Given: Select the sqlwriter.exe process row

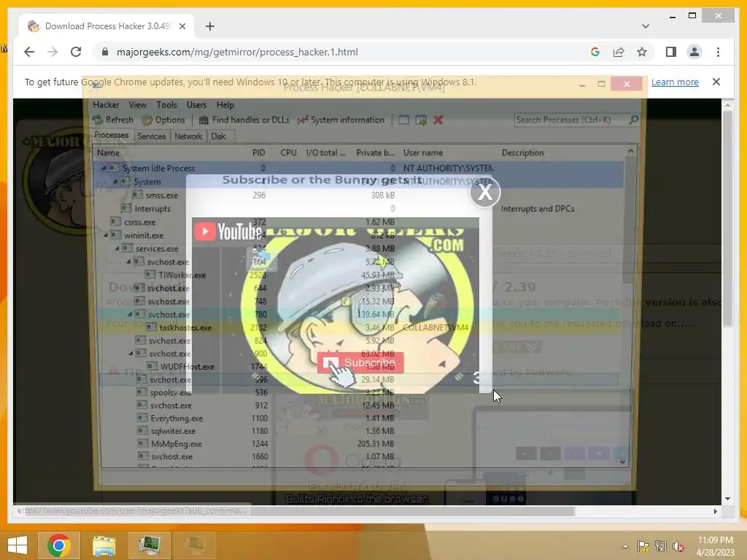Looking at the screenshot, I should pyautogui.click(x=362, y=431).
